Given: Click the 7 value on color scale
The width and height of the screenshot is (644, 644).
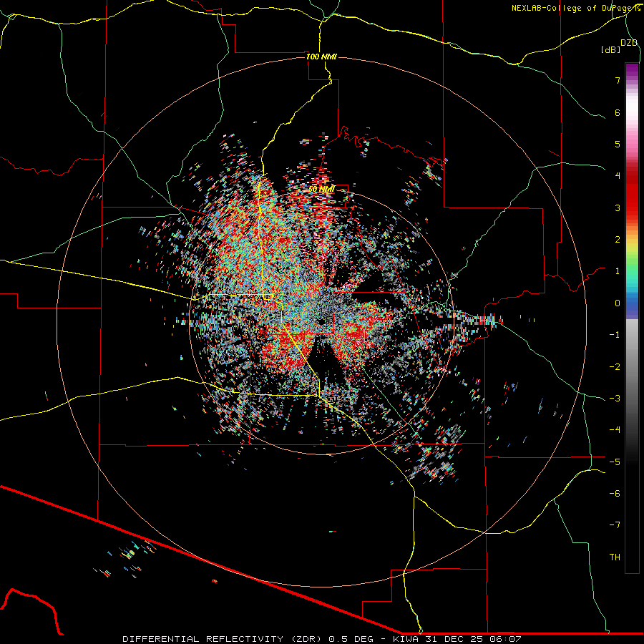Looking at the screenshot, I should 618,80.
